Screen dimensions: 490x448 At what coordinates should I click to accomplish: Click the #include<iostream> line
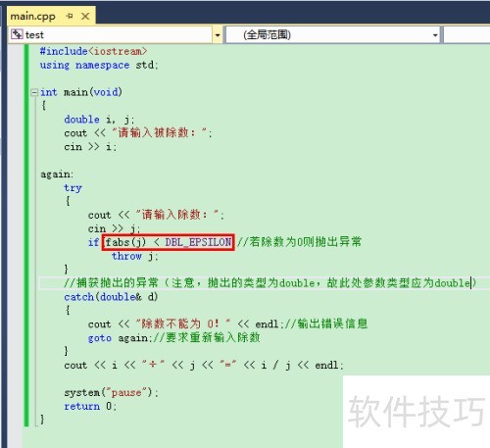click(x=93, y=51)
